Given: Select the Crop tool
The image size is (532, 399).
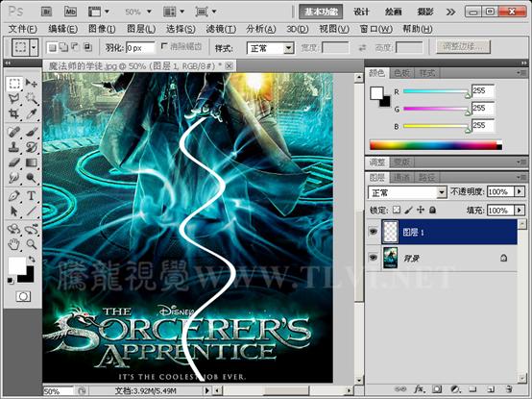Looking at the screenshot, I should 13,113.
